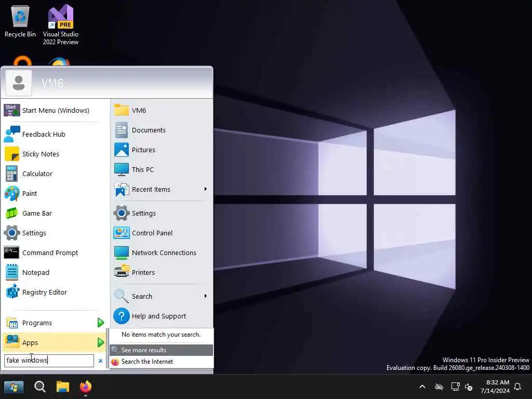Focus the start menu search field

49,361
